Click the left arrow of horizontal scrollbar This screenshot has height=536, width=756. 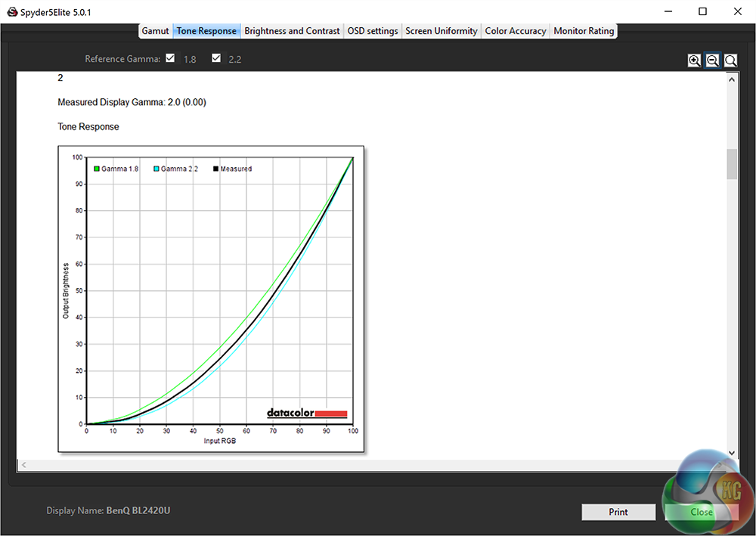click(x=23, y=464)
